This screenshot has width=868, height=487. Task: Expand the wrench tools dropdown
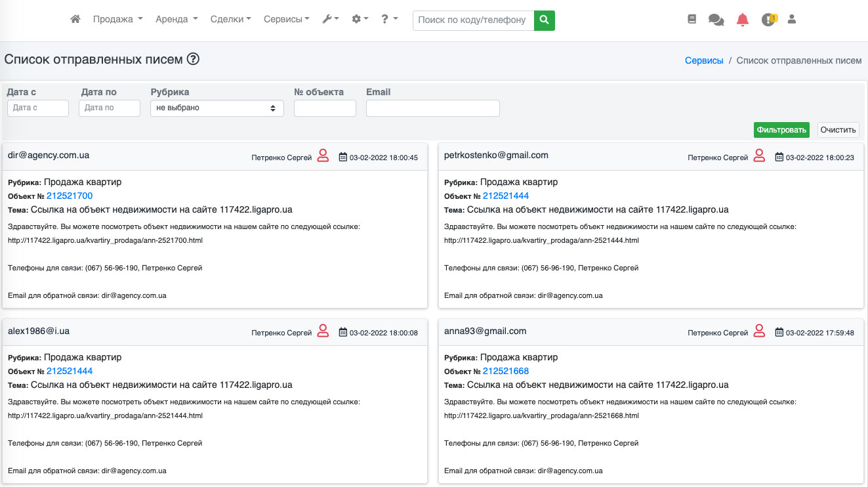[x=330, y=20]
